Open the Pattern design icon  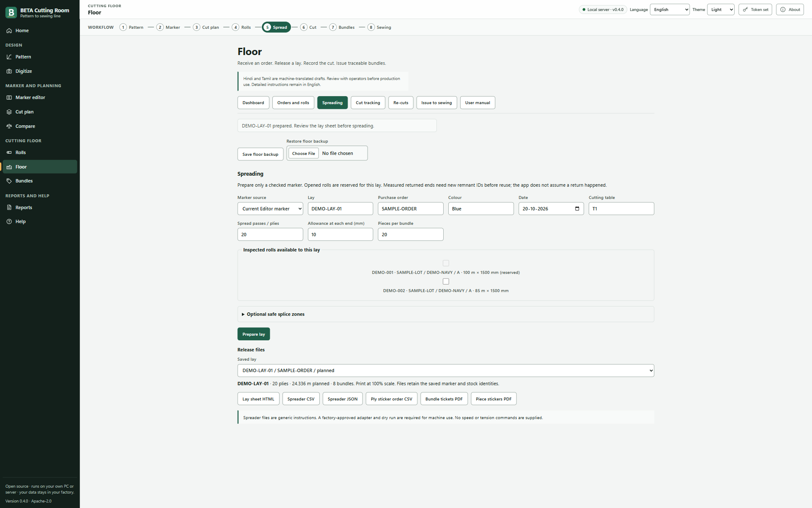click(x=9, y=57)
